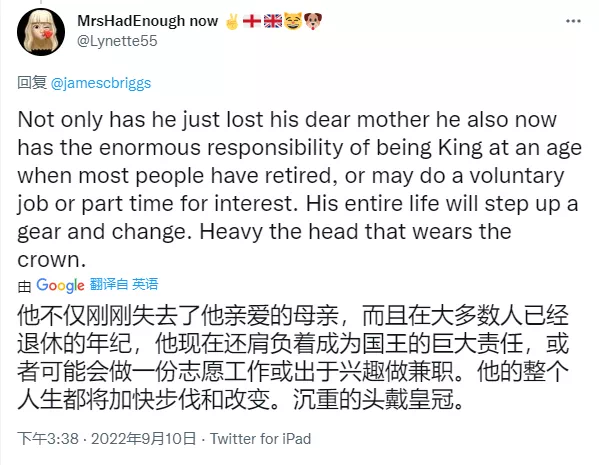Open the 下午3:38 · 2022年9月10日 timestamp

point(107,439)
